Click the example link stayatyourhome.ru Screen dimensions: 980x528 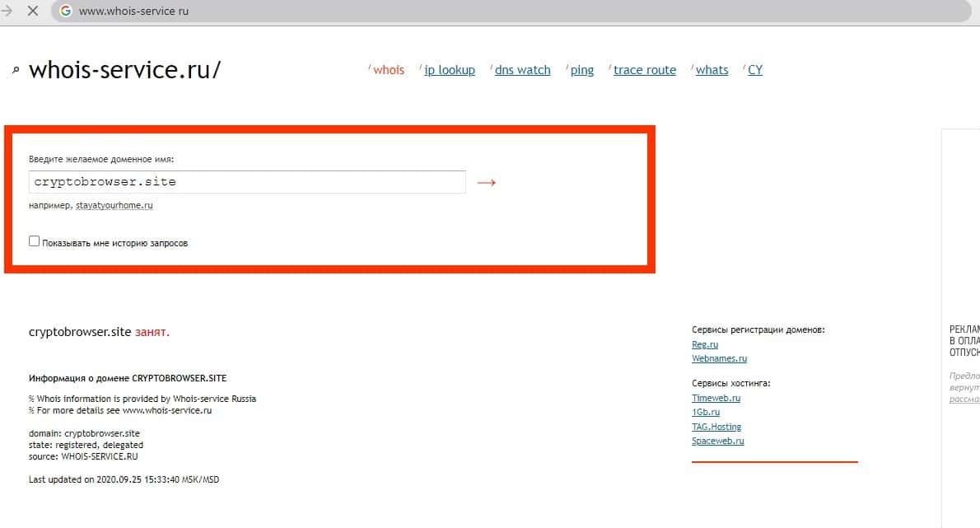tap(114, 206)
